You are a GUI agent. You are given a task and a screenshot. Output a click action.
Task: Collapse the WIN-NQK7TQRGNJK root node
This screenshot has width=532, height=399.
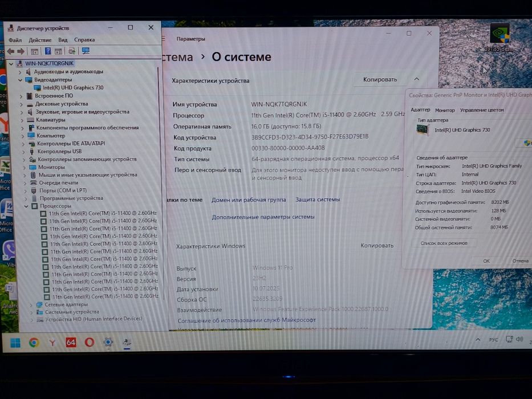click(11, 63)
